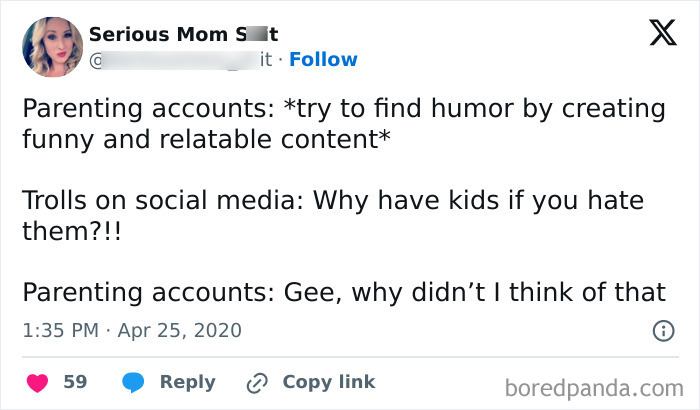Click the Copy link text label
The image size is (700, 410).
click(329, 382)
